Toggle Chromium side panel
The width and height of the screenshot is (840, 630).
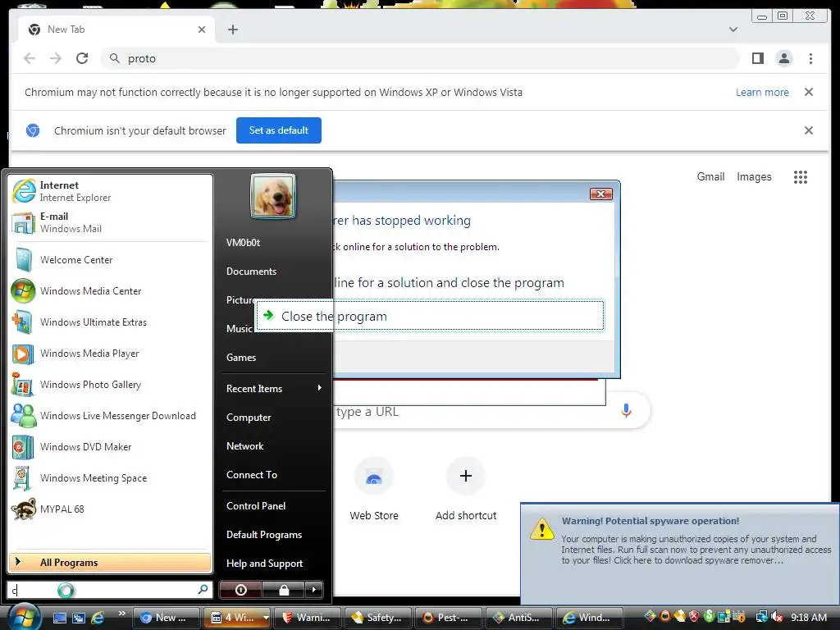[757, 58]
